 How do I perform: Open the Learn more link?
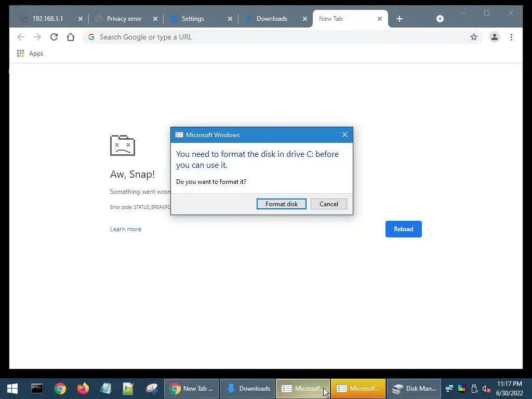click(126, 229)
